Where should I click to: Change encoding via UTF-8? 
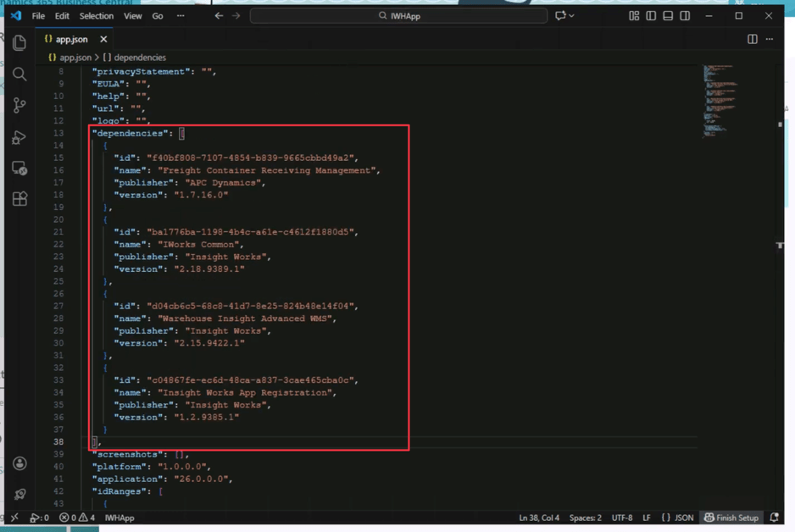pos(622,518)
